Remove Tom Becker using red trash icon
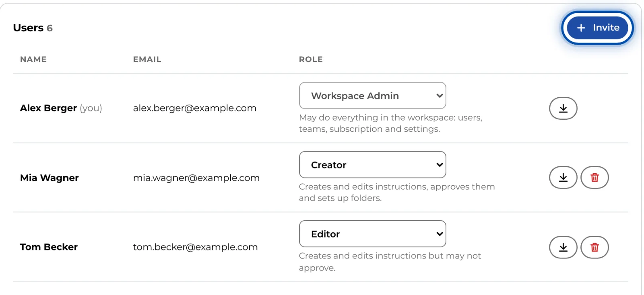The image size is (644, 295). [x=594, y=247]
